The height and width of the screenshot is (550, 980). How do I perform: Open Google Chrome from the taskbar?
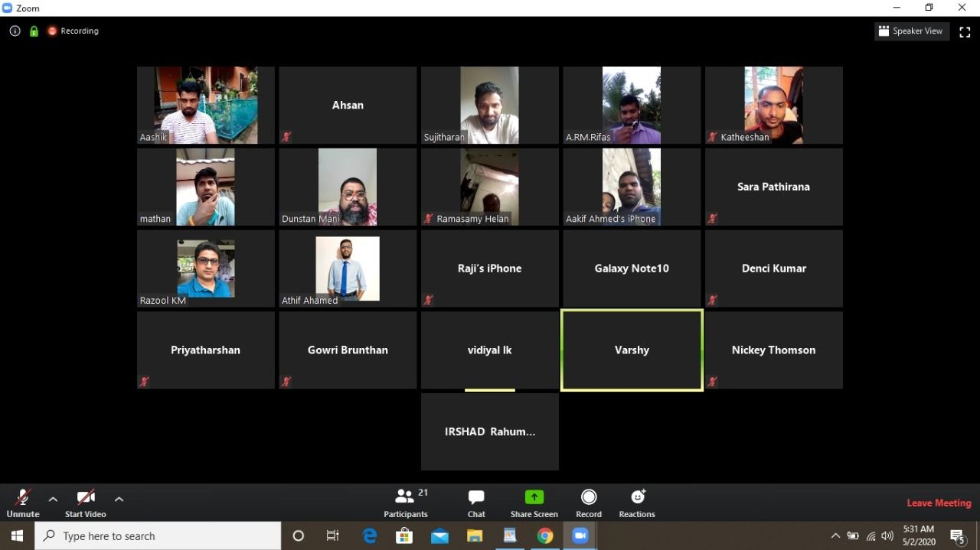[545, 536]
